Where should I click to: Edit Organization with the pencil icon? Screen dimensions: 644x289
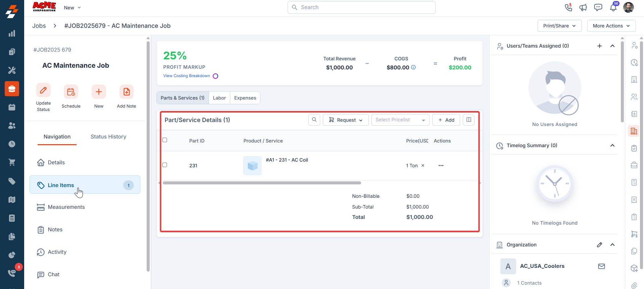600,245
